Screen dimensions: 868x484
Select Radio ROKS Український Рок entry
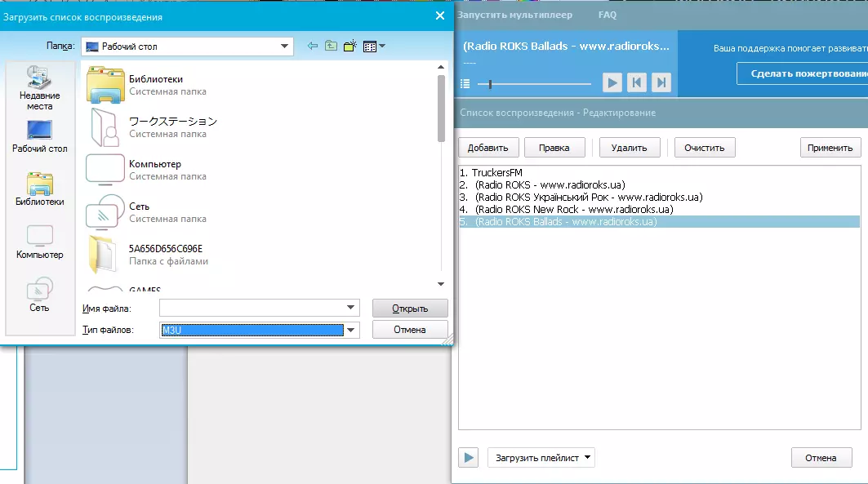click(x=659, y=197)
